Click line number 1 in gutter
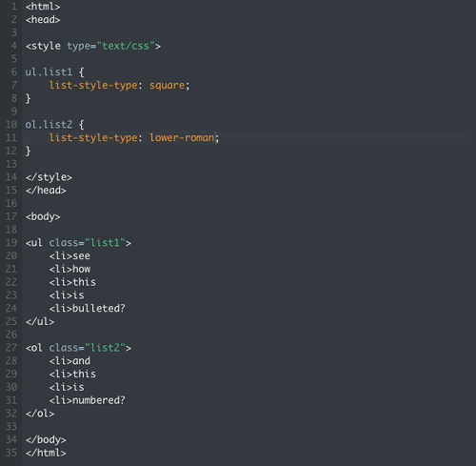Image resolution: width=476 pixels, height=466 pixels. point(13,7)
